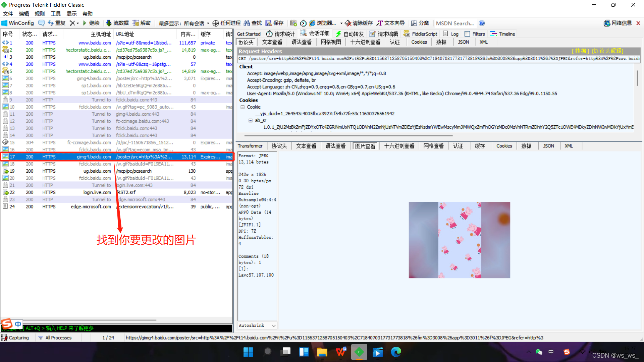Toggle 流数据 streaming mode
Screen dimensions: 644x362
click(x=117, y=23)
